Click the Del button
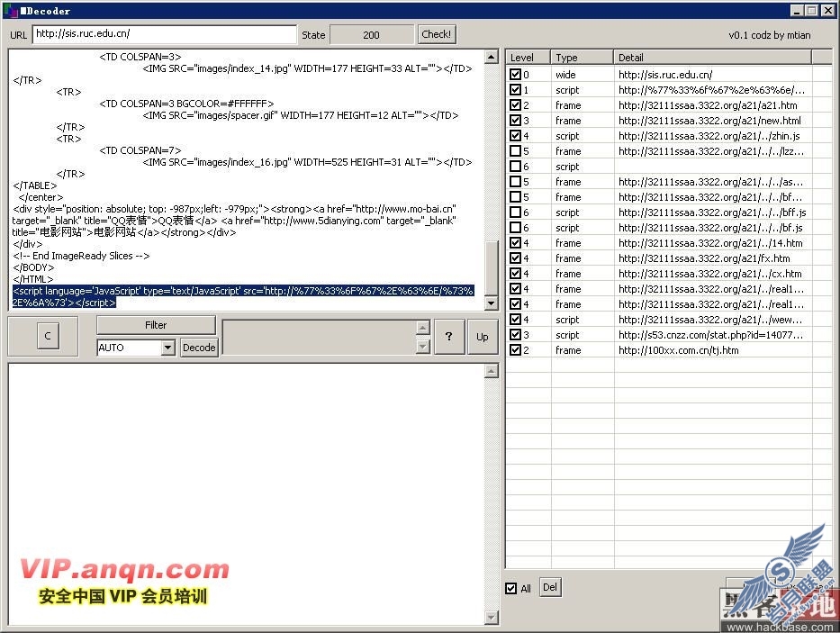Viewport: 840px width, 633px height. tap(550, 587)
